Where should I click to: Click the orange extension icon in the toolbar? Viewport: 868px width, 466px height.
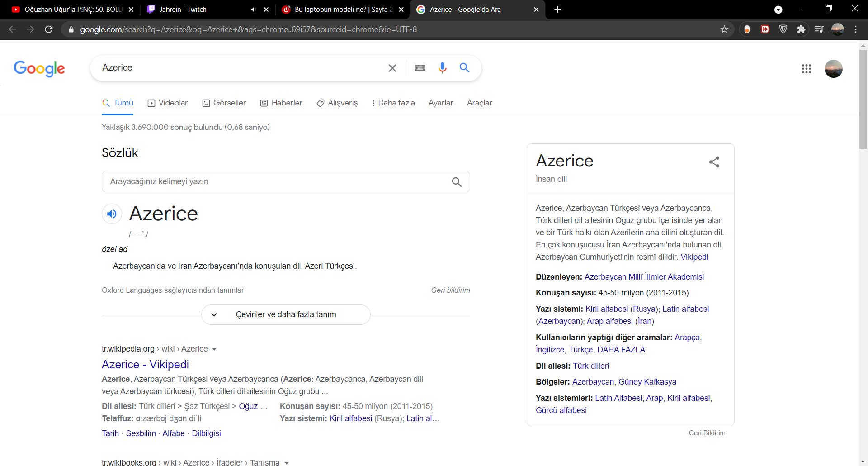747,29
